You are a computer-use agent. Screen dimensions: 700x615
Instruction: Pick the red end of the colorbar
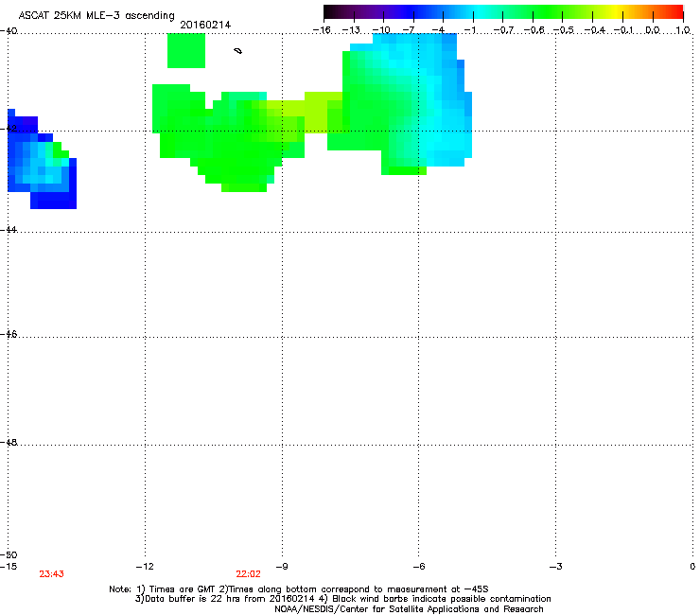676,12
